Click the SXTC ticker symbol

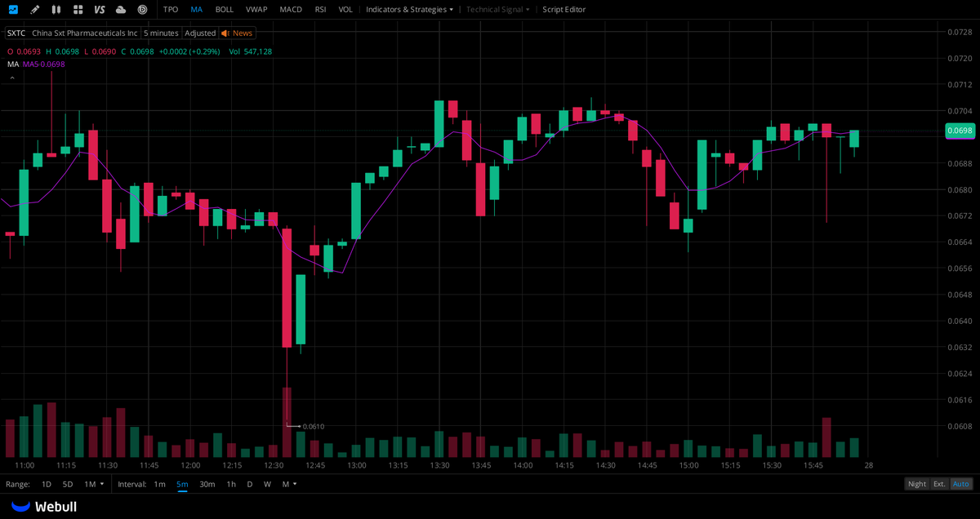[16, 33]
